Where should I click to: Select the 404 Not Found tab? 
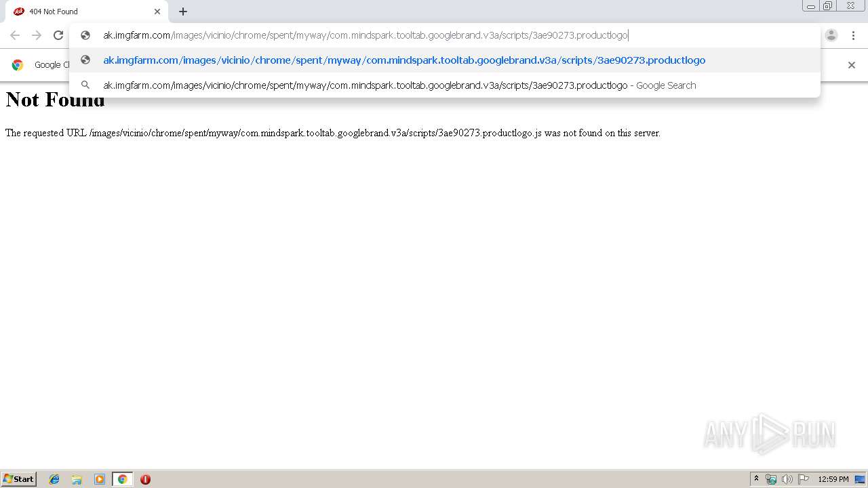pyautogui.click(x=87, y=12)
